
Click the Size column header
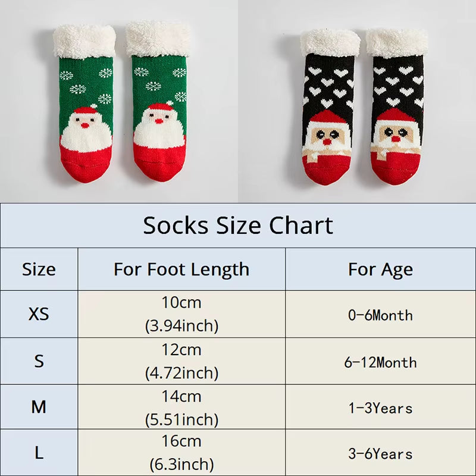pyautogui.click(x=39, y=269)
